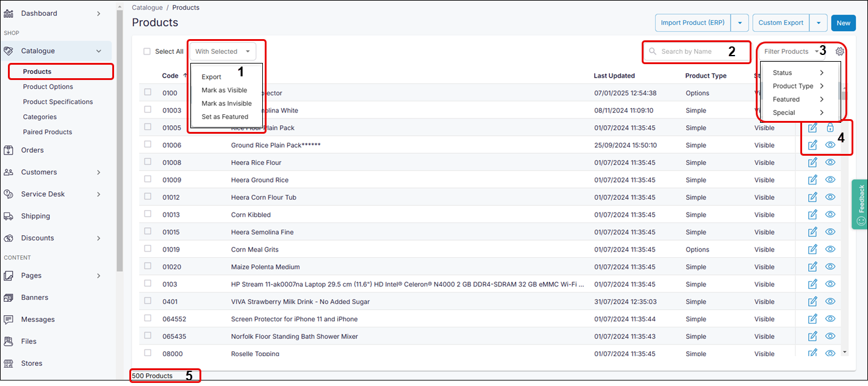Open the Custom Export dropdown arrow

(819, 23)
